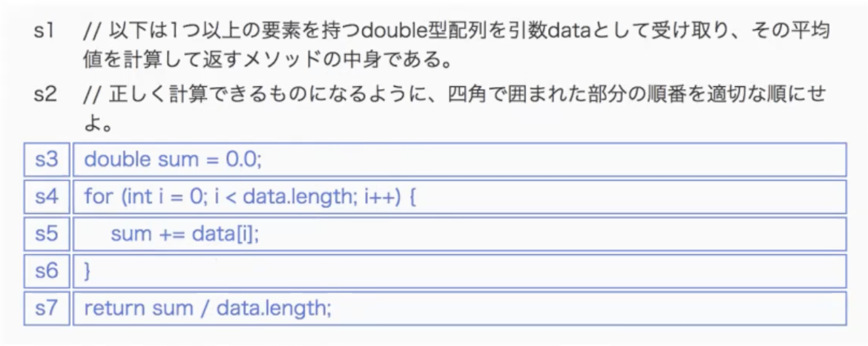Click the s6 label box

pyautogui.click(x=46, y=271)
